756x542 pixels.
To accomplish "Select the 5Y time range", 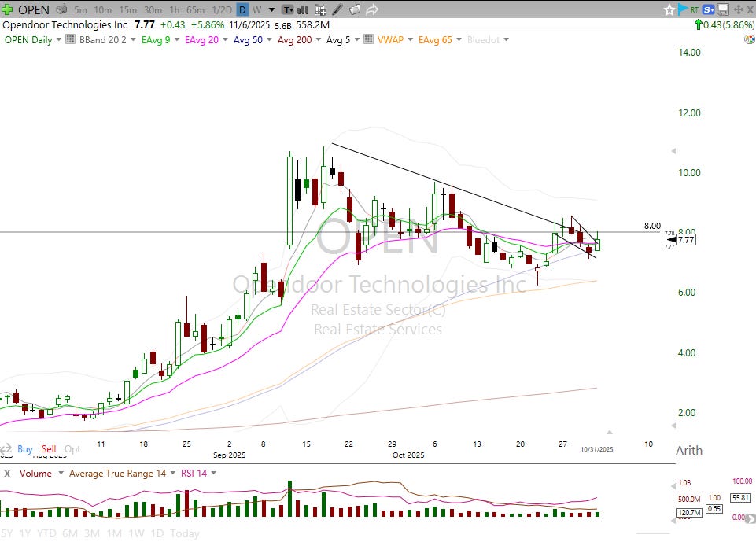I will click(x=7, y=533).
